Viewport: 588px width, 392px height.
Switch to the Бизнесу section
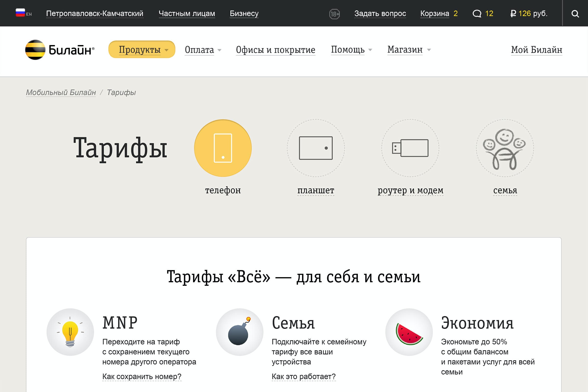(244, 13)
